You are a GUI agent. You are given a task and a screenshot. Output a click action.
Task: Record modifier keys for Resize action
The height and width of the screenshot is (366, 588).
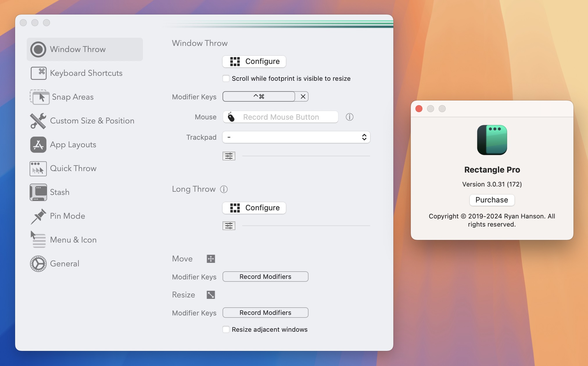coord(265,313)
